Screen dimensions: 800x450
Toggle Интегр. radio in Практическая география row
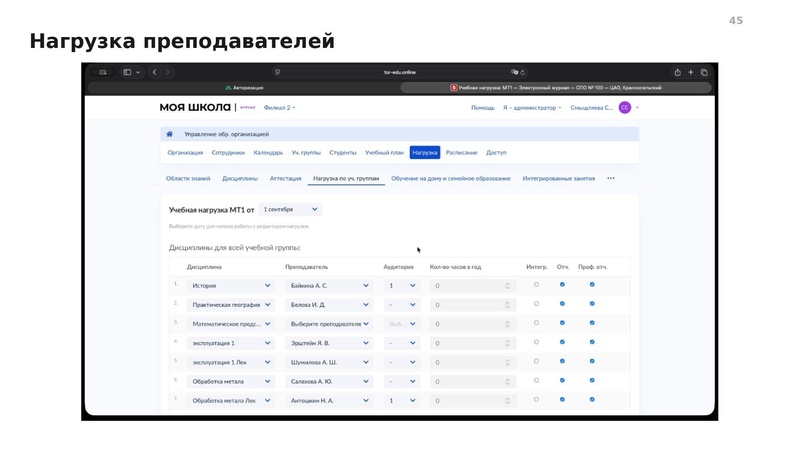(x=536, y=304)
